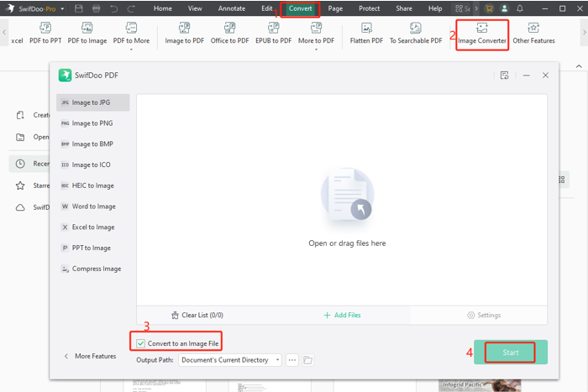Select PPT to Image conversion
The image size is (588, 392).
92,248
